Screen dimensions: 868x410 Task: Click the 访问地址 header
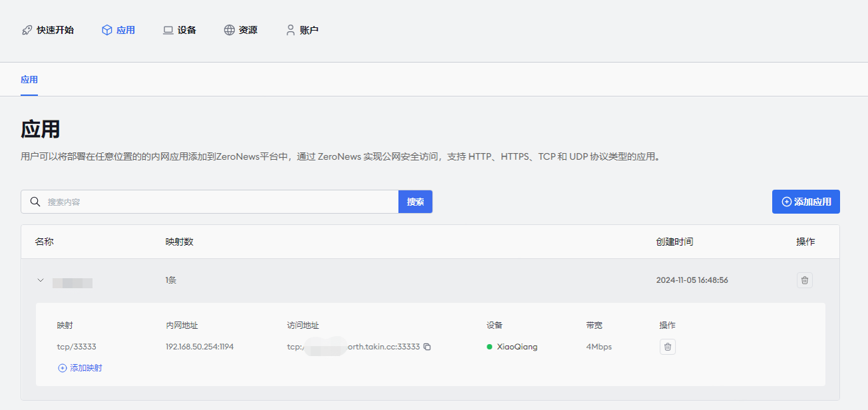pos(303,325)
